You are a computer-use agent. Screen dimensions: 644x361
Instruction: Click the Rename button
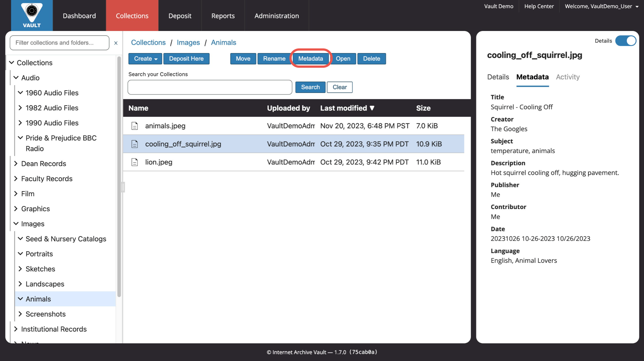pyautogui.click(x=274, y=59)
